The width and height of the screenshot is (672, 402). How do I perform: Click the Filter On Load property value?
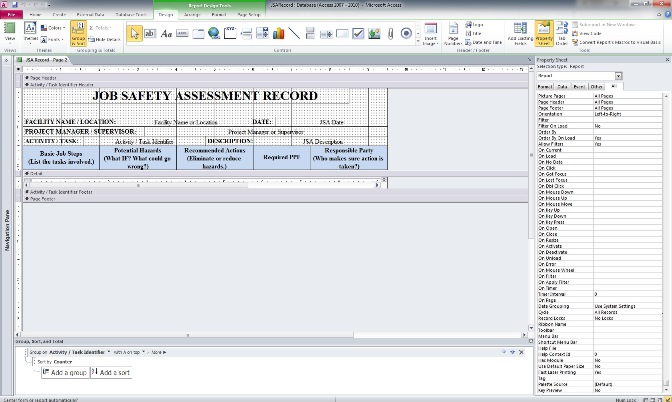(627, 126)
